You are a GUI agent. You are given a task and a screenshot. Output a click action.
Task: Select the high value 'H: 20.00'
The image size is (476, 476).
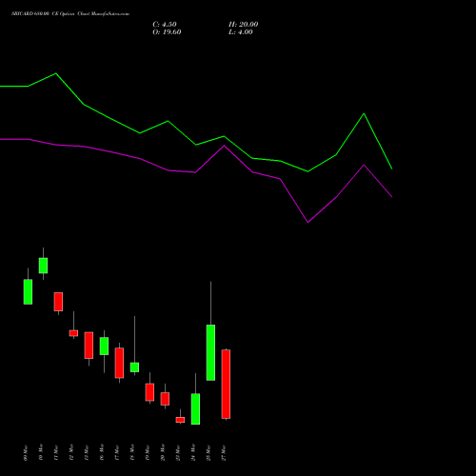tap(244, 25)
